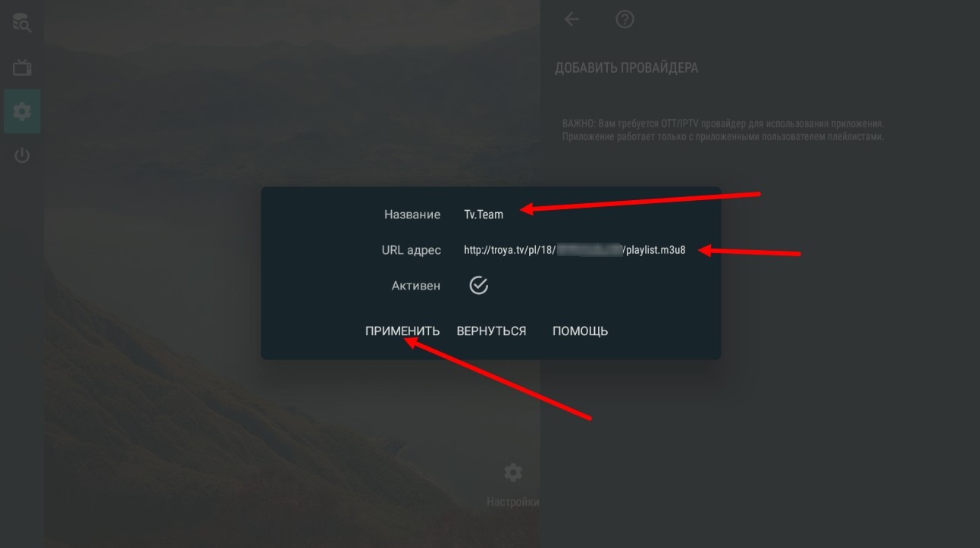
Task: Go back using the top arrow icon
Action: point(572,20)
